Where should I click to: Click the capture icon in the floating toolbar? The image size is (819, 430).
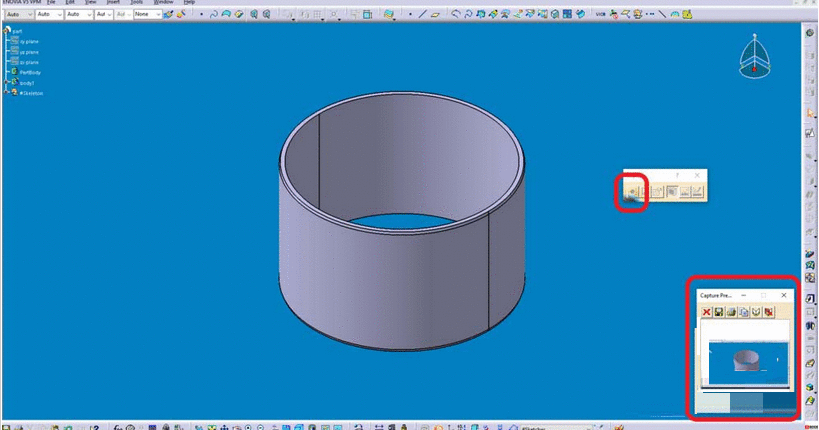(x=631, y=190)
